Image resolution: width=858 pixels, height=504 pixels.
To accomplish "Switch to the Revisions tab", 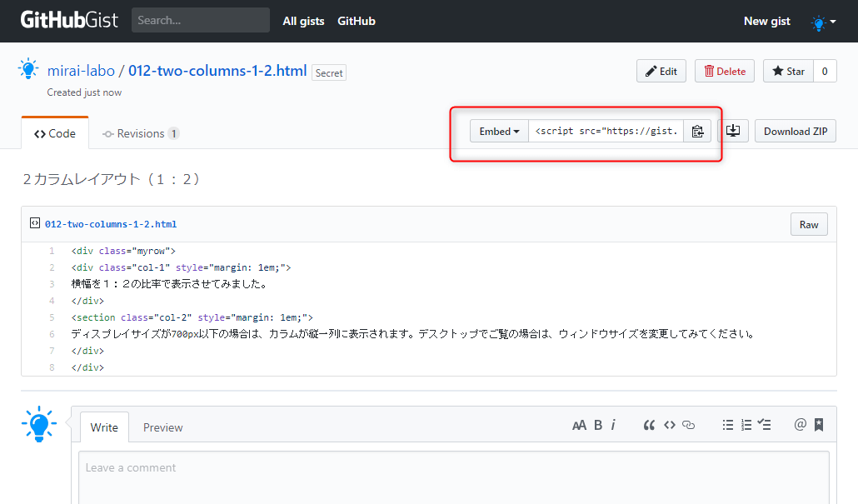I will pyautogui.click(x=139, y=133).
